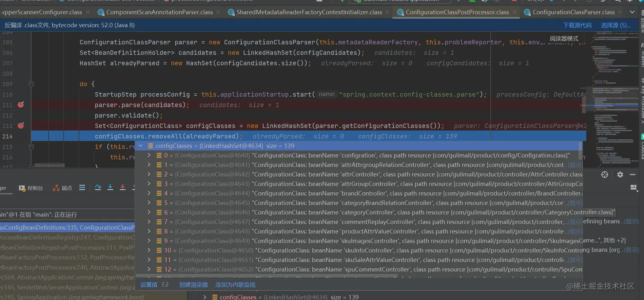Click line 214 configClasses.removeAll code
644x300 pixels.
point(169,136)
